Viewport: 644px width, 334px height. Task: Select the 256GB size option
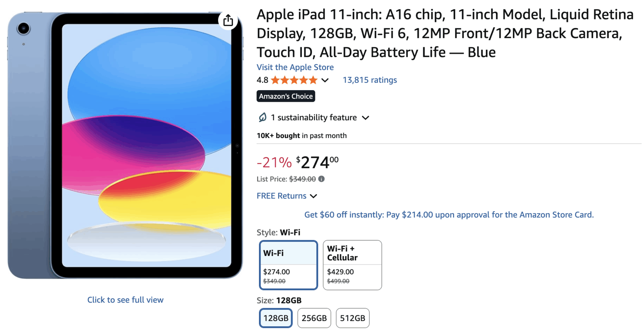click(x=314, y=318)
